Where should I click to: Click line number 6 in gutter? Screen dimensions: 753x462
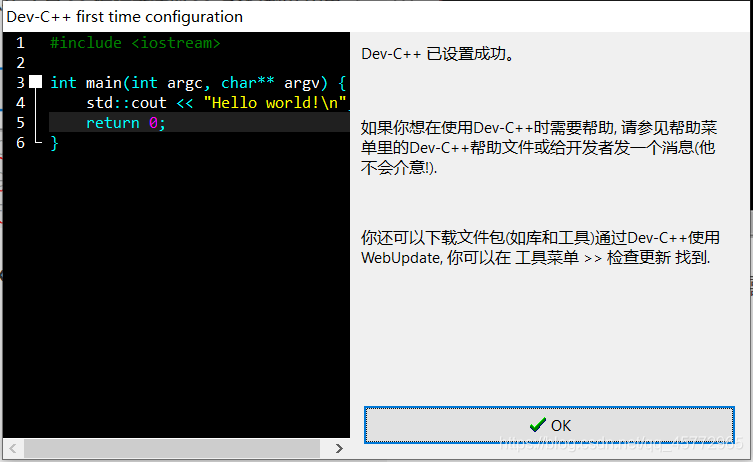tap(20, 143)
